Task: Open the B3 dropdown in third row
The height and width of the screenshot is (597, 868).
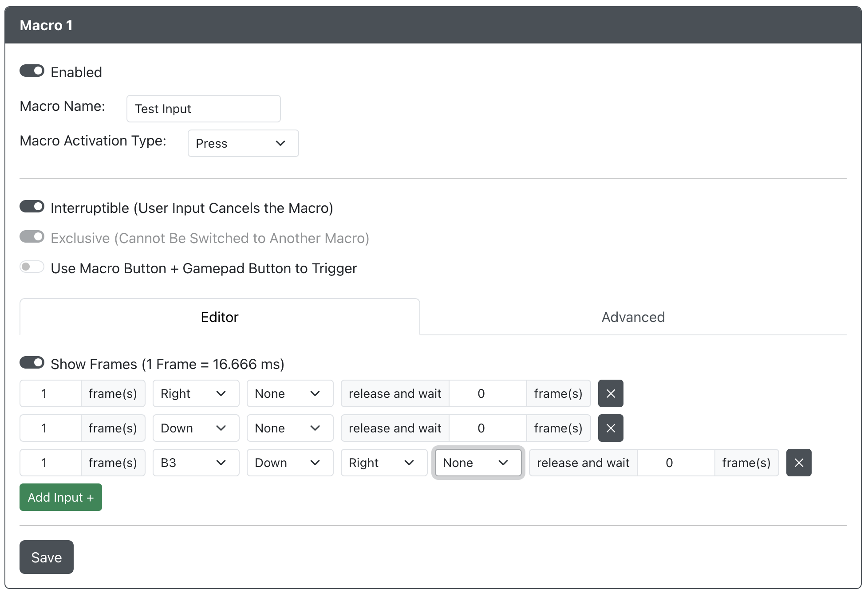Action: point(196,463)
